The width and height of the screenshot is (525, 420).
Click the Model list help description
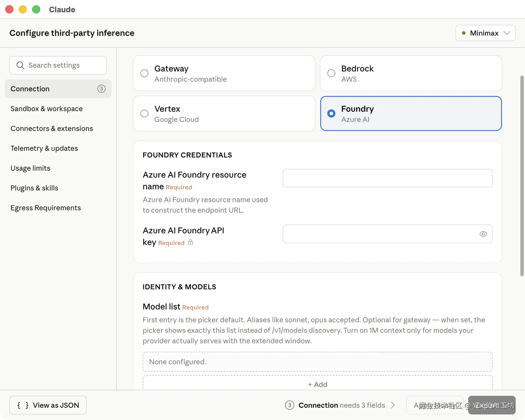(314, 330)
